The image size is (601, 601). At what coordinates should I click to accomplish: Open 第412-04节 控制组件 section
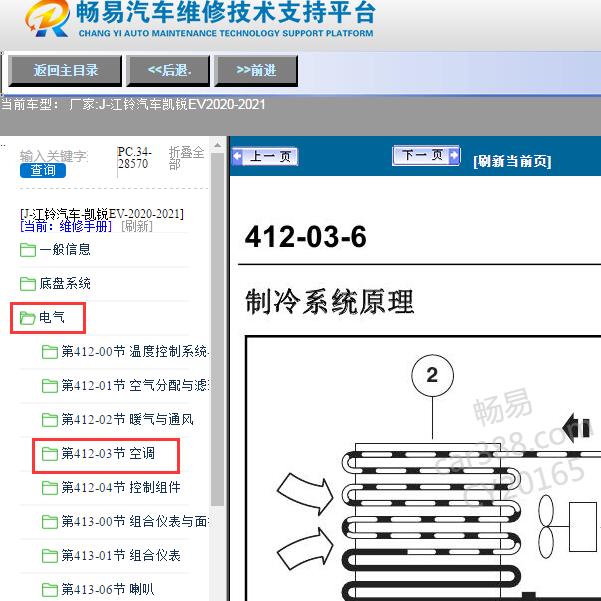point(121,488)
